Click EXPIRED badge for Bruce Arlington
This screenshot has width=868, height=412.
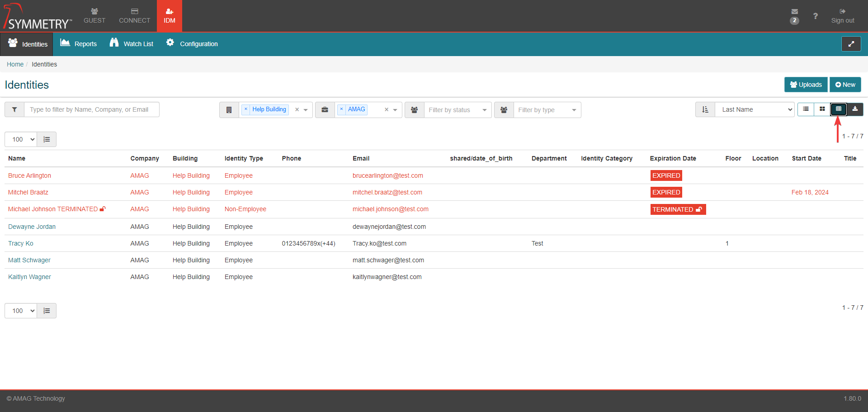pyautogui.click(x=666, y=175)
